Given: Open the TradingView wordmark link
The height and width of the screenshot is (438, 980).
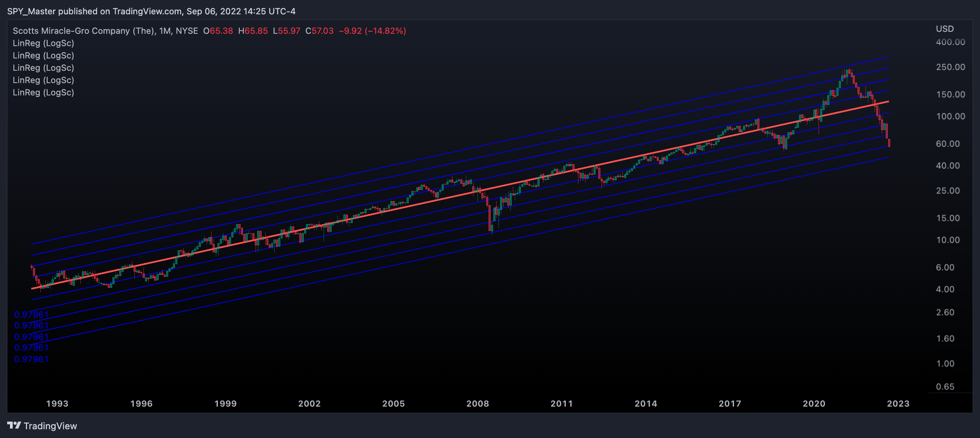Looking at the screenshot, I should click(x=50, y=426).
